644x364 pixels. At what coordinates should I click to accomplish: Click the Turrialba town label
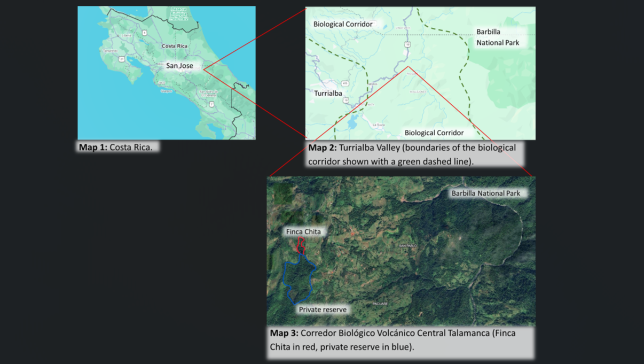pyautogui.click(x=328, y=94)
